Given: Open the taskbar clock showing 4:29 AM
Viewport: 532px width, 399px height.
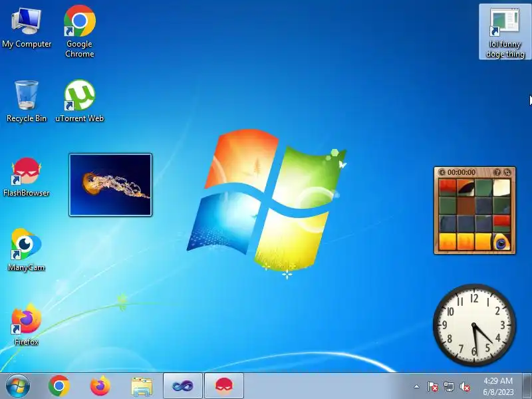Looking at the screenshot, I should [498, 386].
